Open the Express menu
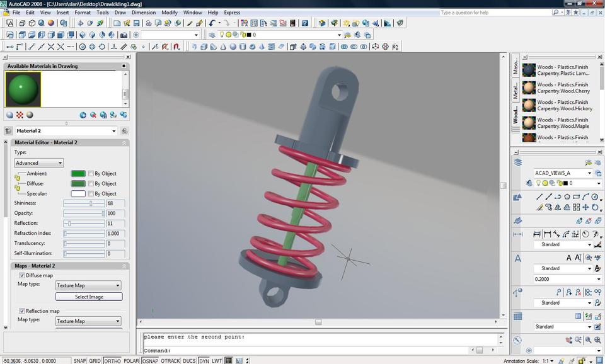 click(x=231, y=12)
